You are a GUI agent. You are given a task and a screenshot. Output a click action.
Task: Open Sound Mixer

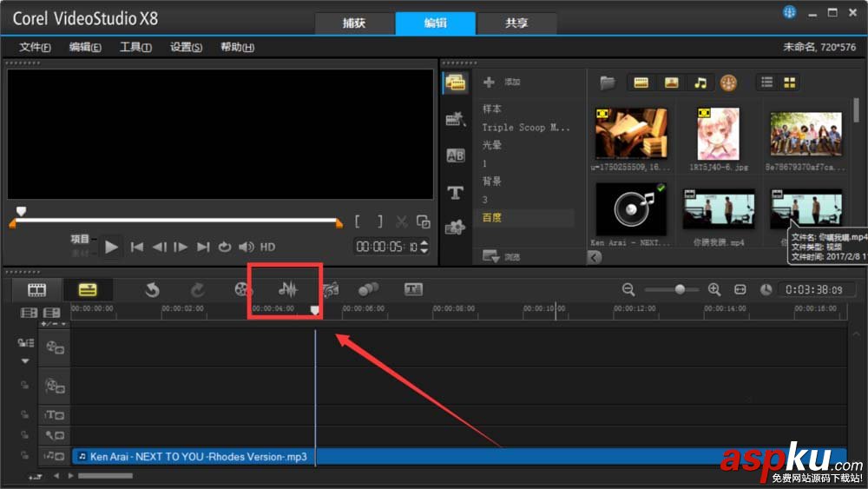[288, 289]
